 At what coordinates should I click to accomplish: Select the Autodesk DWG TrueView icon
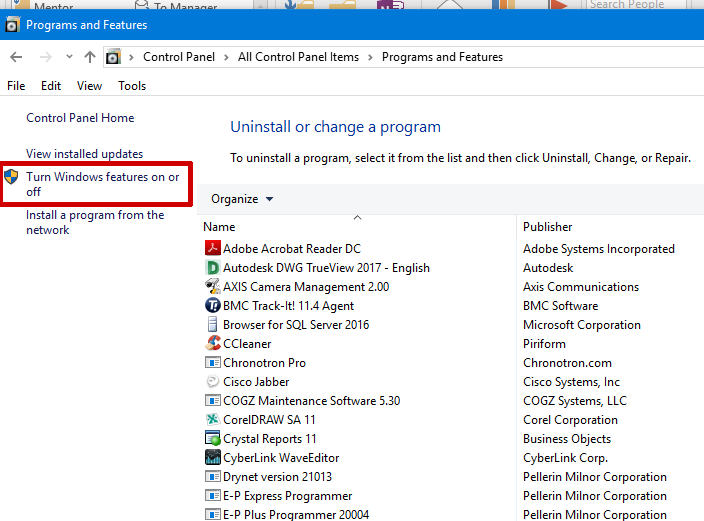212,268
